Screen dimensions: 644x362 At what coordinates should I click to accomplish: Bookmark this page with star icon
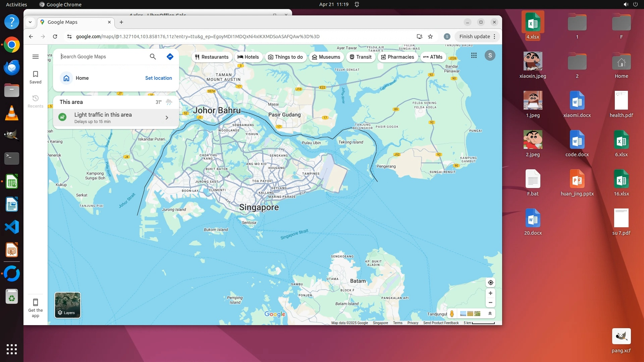pos(430,37)
